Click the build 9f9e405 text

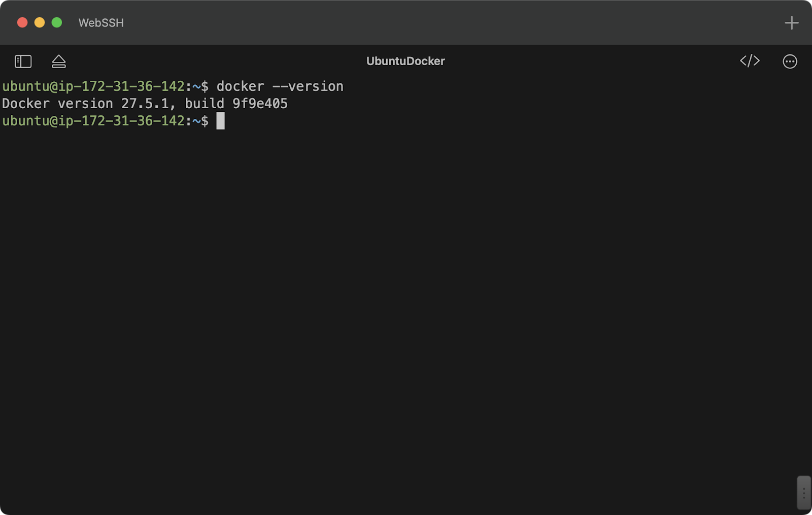pyautogui.click(x=236, y=104)
